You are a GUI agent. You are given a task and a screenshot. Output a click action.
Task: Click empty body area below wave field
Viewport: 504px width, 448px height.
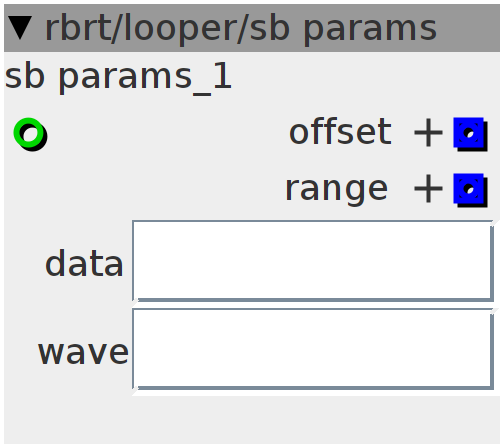(x=252, y=419)
